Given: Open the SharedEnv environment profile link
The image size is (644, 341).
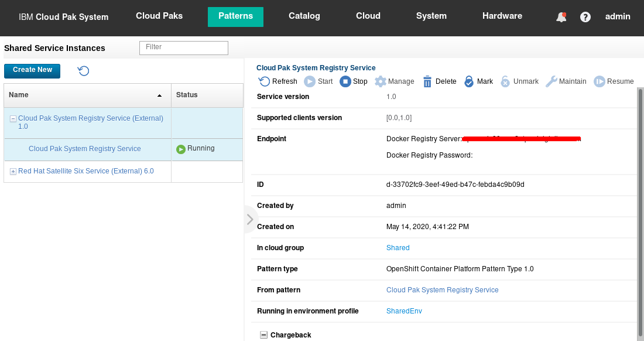Looking at the screenshot, I should [x=404, y=311].
